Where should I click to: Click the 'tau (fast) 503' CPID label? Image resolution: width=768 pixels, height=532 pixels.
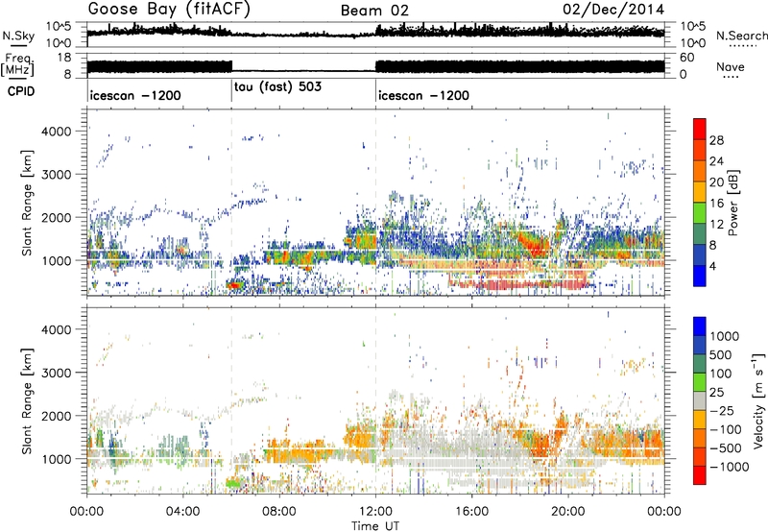click(277, 86)
